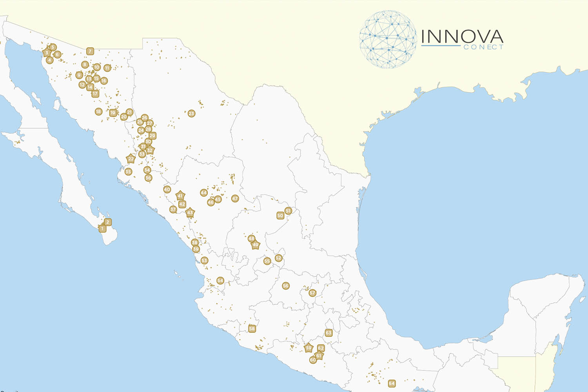The width and height of the screenshot is (588, 392).
Task: Click circle marker number 18
Action: click(x=98, y=112)
